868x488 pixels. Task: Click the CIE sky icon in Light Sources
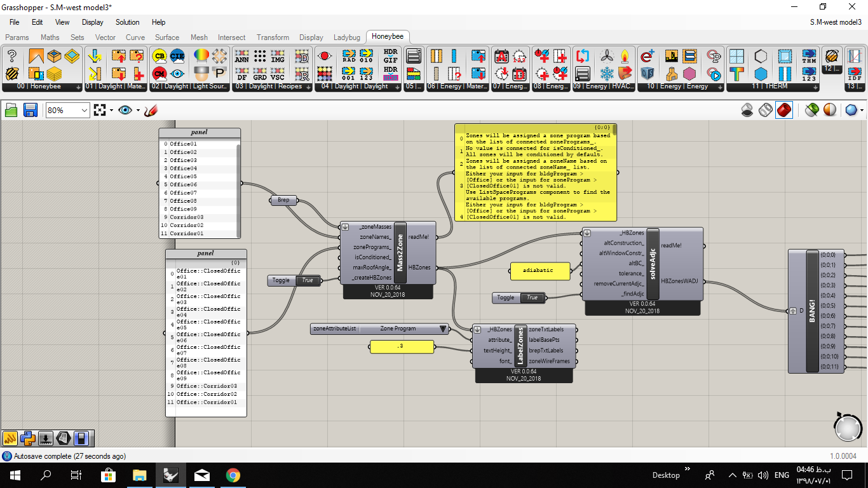click(177, 56)
